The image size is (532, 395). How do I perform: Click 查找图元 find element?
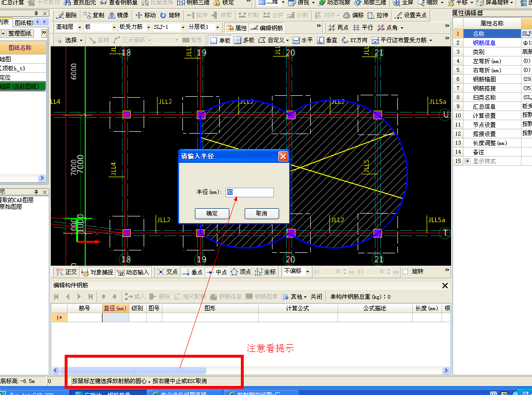point(80,3)
